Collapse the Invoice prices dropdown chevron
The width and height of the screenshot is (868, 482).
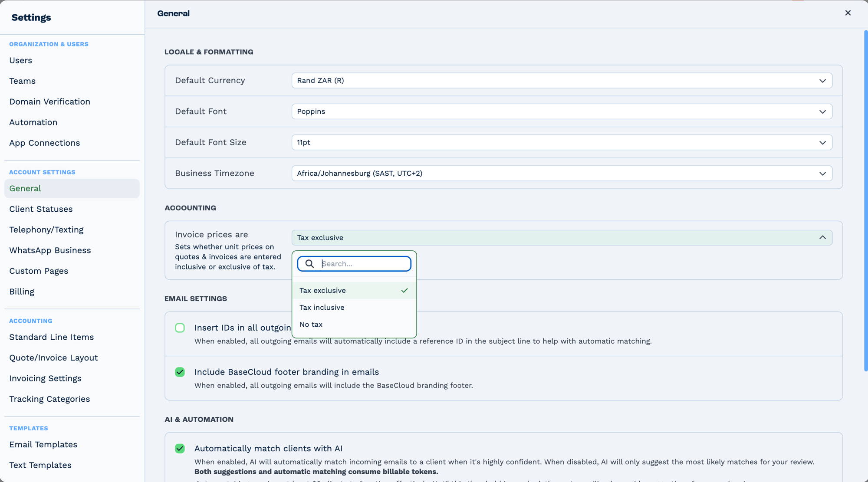(x=822, y=237)
